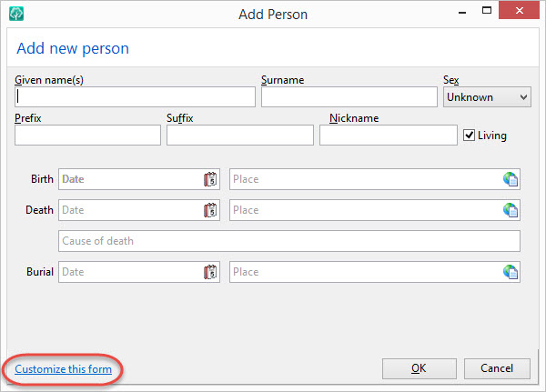
Task: Focus the Given name(s) field
Action: coord(135,96)
